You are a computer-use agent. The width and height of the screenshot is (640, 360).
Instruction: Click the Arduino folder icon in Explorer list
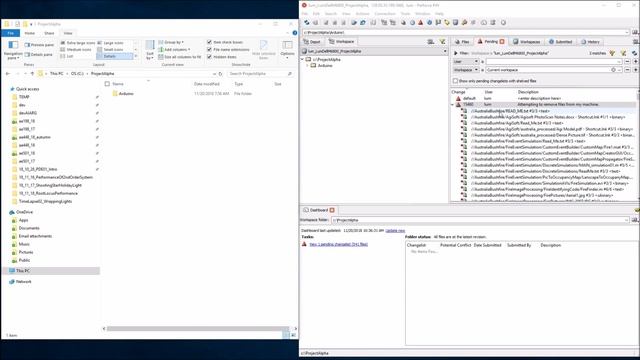[x=115, y=94]
